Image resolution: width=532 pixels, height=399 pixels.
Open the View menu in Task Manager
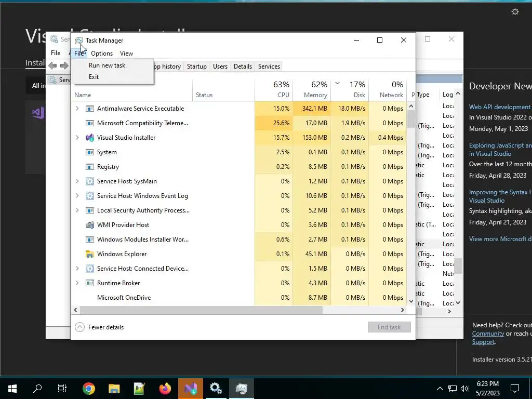pos(126,54)
